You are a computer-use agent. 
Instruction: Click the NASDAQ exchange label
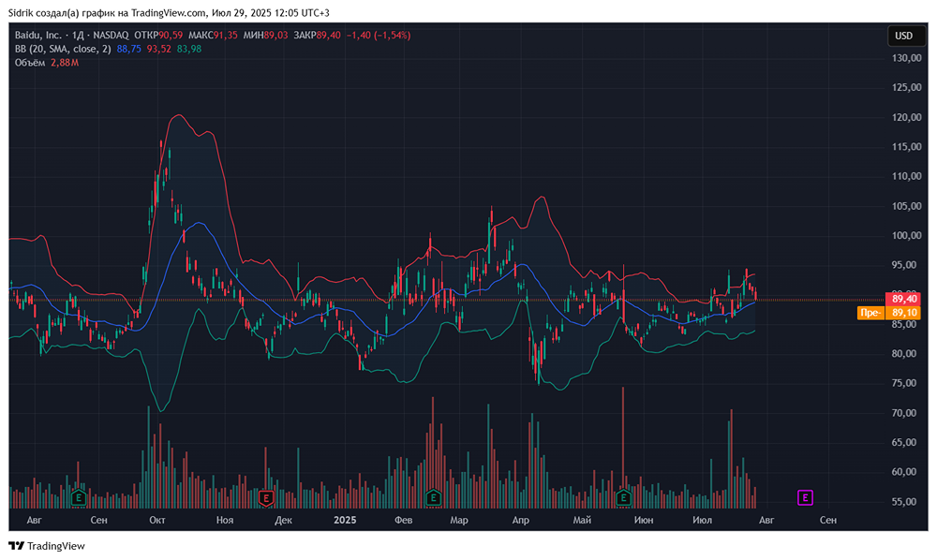point(112,36)
